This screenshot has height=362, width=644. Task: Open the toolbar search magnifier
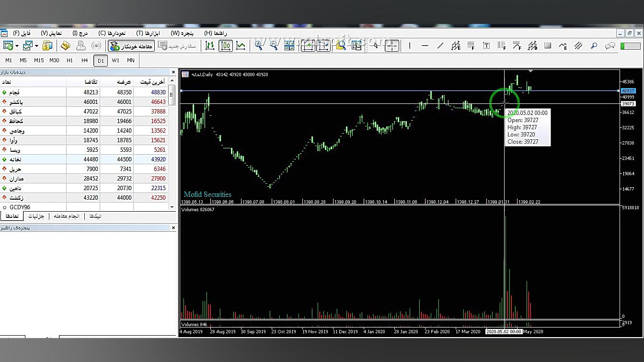pos(594,45)
